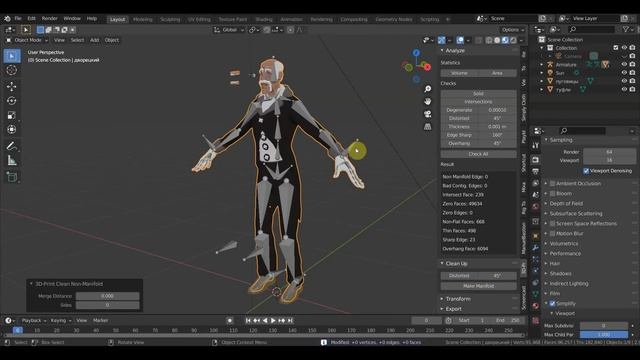The image size is (640, 360).
Task: Pick the Measure ruler tool
Action: 11,160
